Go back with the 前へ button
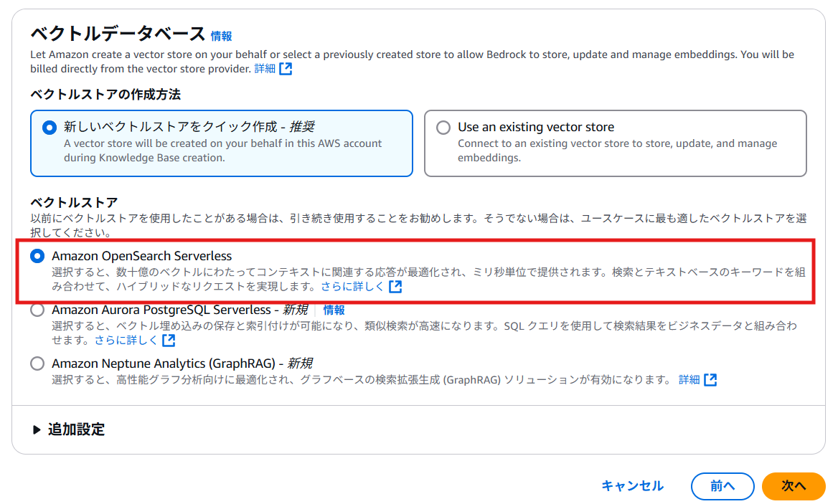The height and width of the screenshot is (504, 838). click(x=722, y=486)
